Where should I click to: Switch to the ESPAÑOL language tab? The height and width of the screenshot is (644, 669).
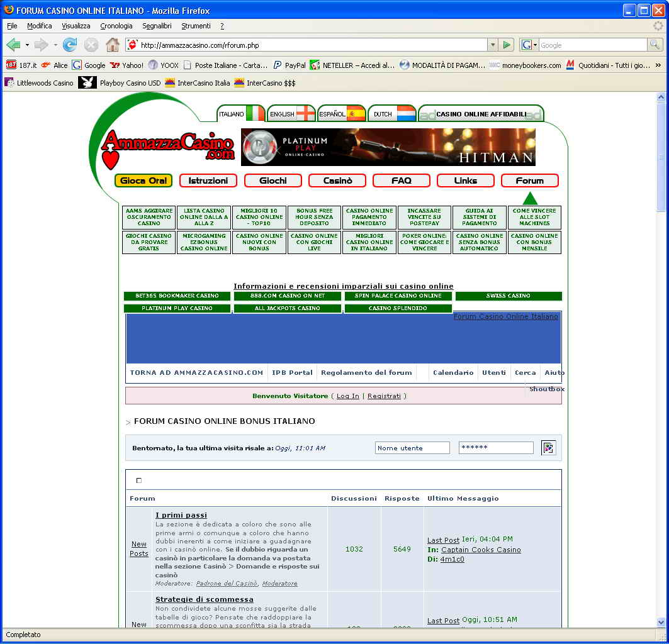(342, 114)
